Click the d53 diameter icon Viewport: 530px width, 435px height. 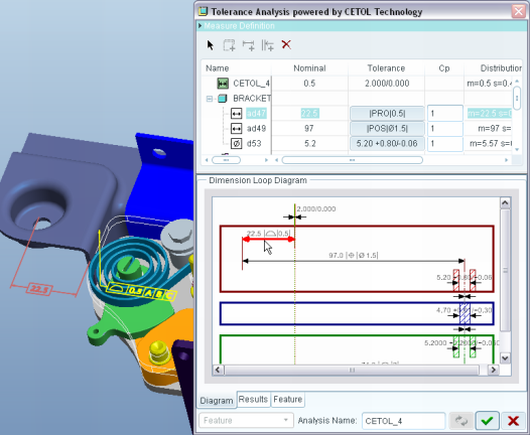236,143
